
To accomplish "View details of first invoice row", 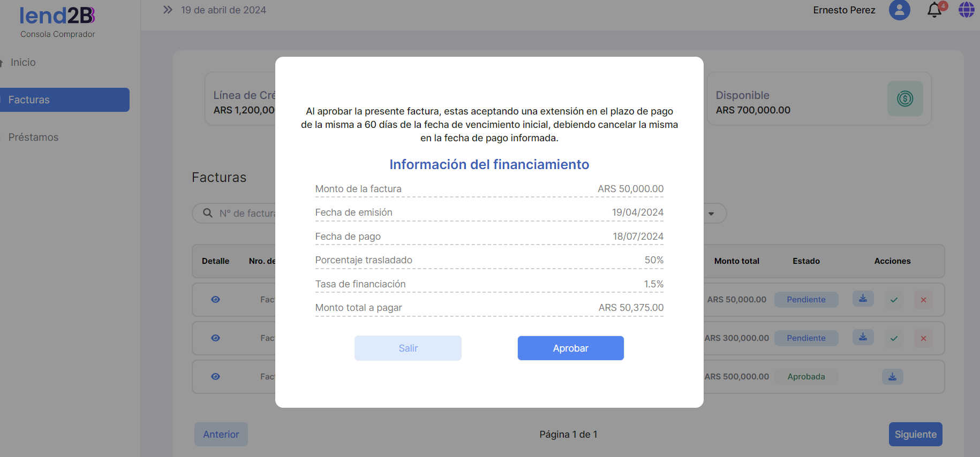I will [x=215, y=300].
